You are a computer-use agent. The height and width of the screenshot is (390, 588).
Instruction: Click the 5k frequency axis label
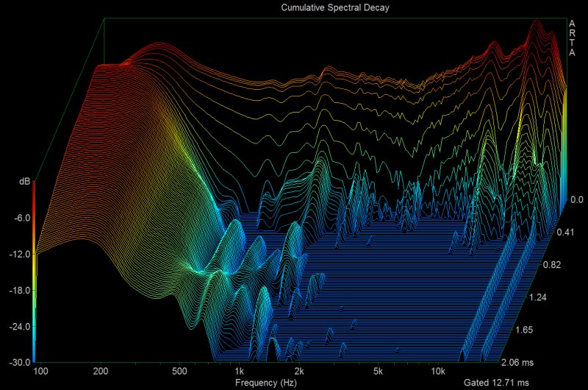point(378,371)
